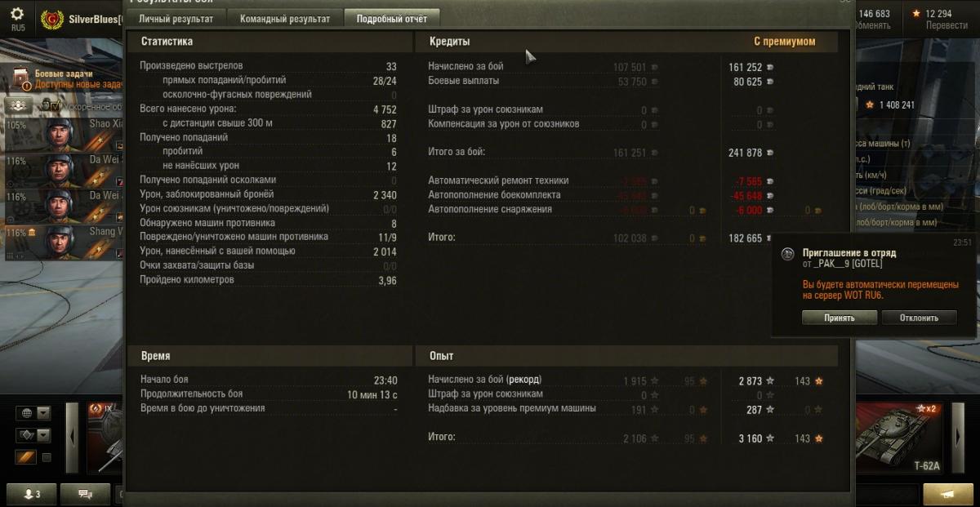The width and height of the screenshot is (980, 507).
Task: Decline the invitation with Отклонить
Action: 919,318
